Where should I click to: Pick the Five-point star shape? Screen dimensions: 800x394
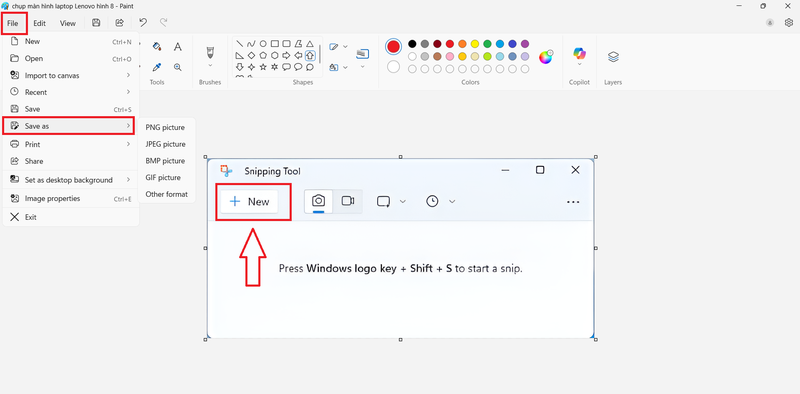(x=263, y=67)
